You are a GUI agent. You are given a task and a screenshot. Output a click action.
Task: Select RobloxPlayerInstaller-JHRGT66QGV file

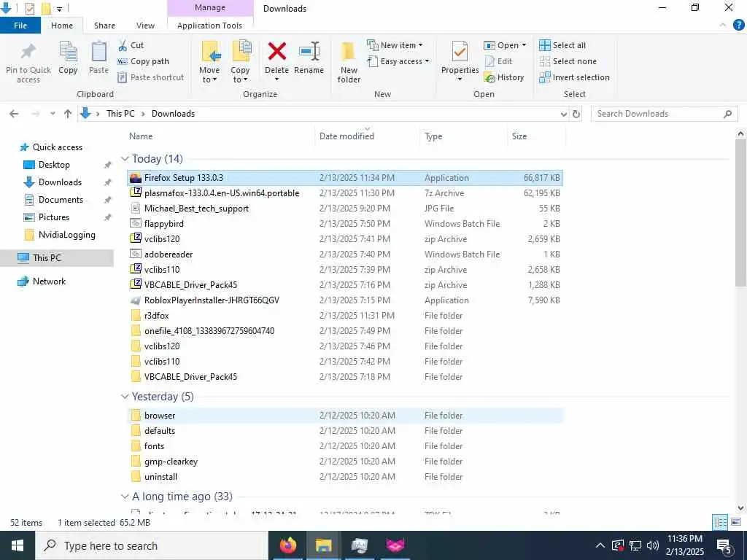click(x=345, y=300)
